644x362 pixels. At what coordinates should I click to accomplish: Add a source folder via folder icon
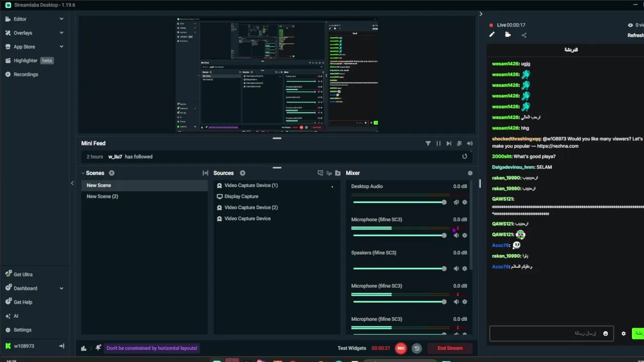point(338,173)
